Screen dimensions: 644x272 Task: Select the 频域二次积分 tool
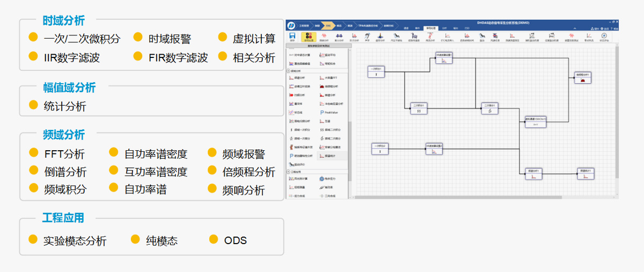[x=330, y=130]
